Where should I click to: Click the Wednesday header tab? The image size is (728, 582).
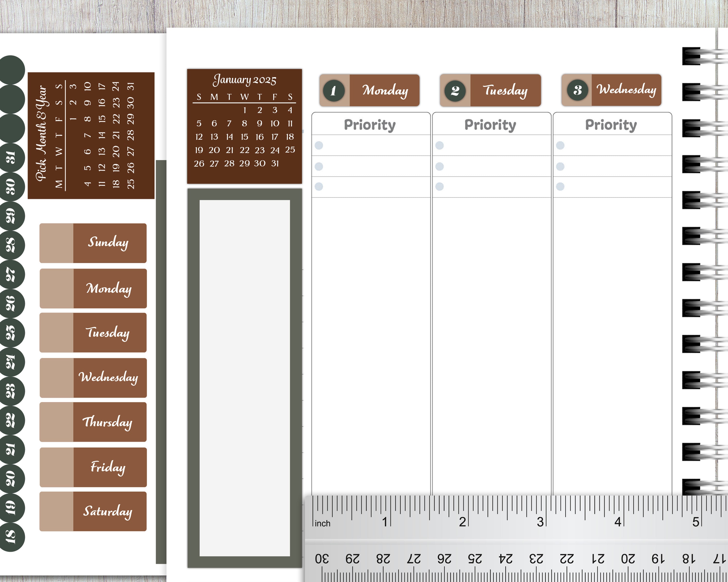point(626,90)
